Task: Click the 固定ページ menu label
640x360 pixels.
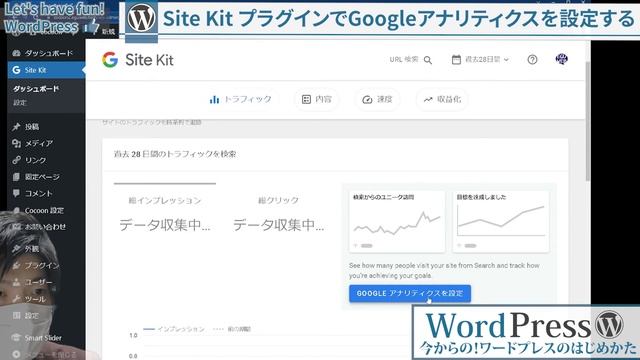Action: [42, 177]
